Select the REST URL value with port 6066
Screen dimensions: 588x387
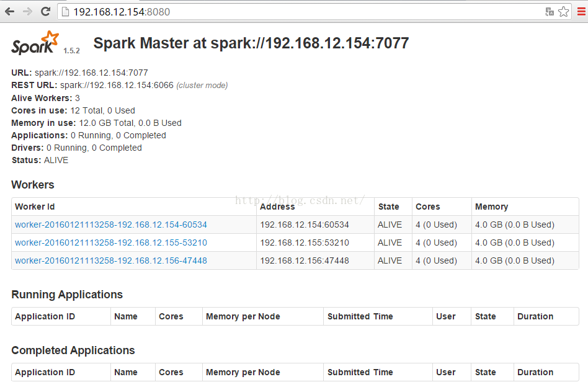pos(117,85)
